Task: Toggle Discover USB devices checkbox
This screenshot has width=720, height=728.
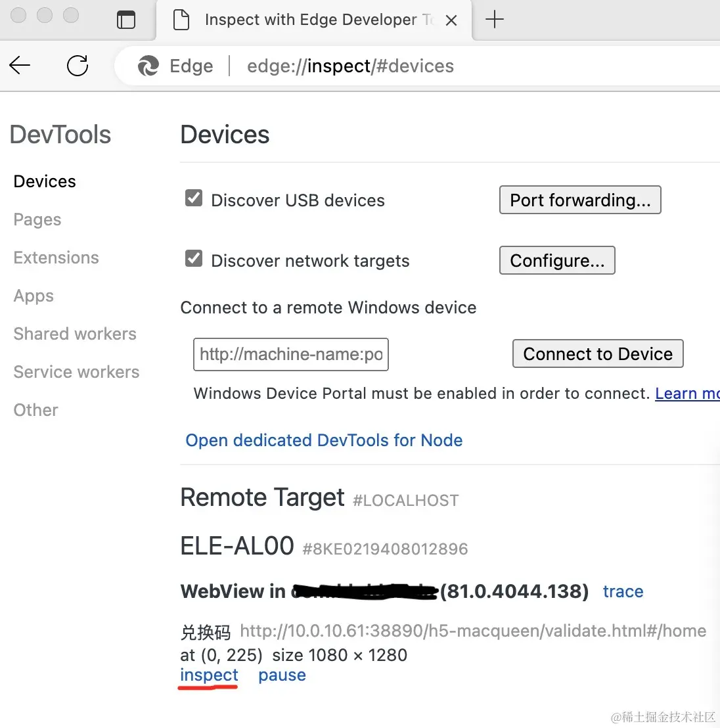Action: 194,198
